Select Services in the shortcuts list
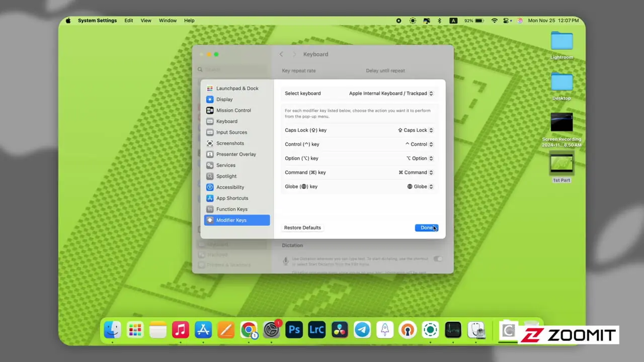The image size is (644, 362). tap(237, 165)
